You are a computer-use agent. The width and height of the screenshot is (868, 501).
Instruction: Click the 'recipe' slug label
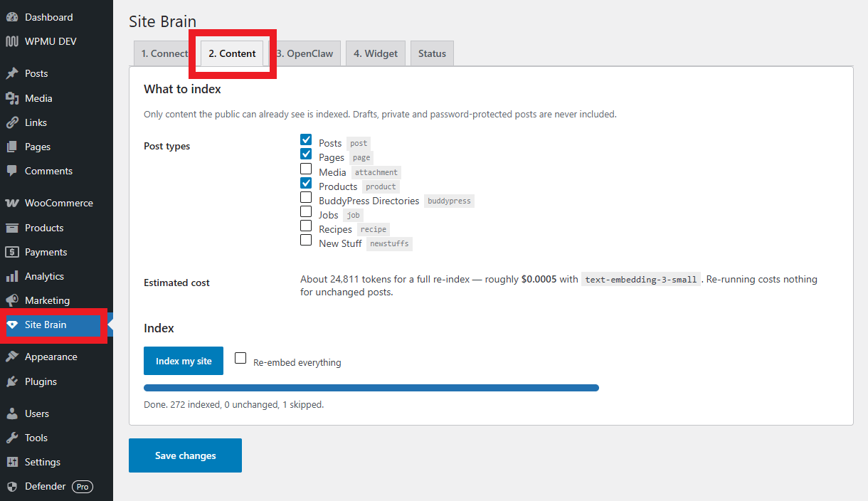coord(374,229)
